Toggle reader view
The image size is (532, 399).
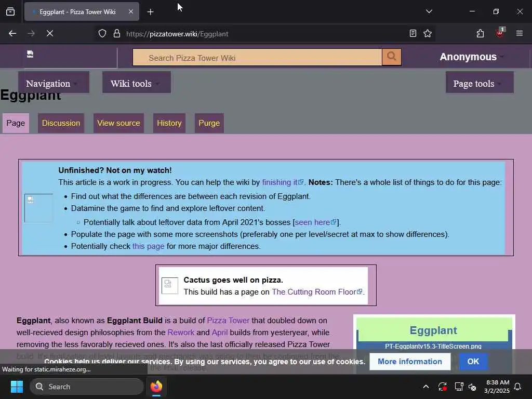coord(413,34)
